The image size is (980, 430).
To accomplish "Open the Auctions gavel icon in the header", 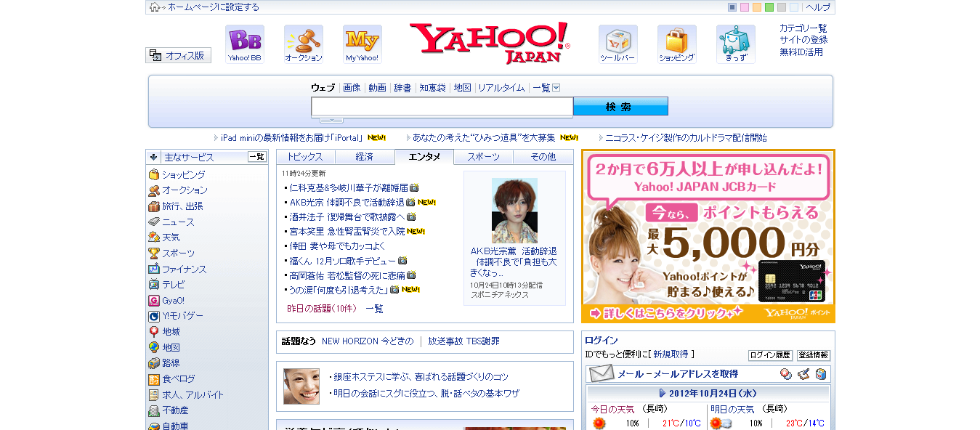I will point(303,44).
